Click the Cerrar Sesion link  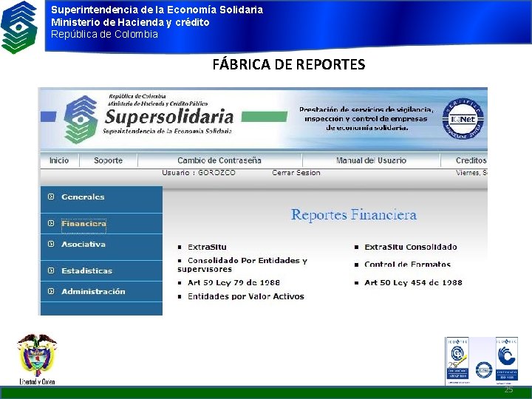pyautogui.click(x=296, y=173)
